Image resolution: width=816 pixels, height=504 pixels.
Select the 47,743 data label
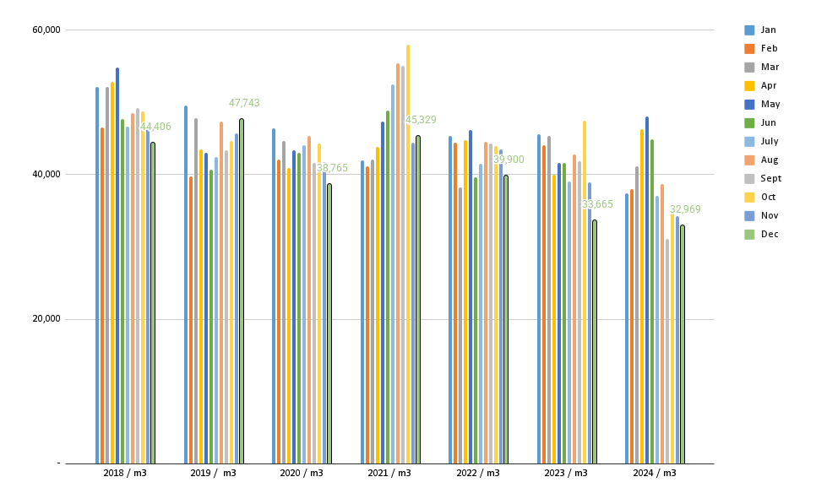coord(244,104)
